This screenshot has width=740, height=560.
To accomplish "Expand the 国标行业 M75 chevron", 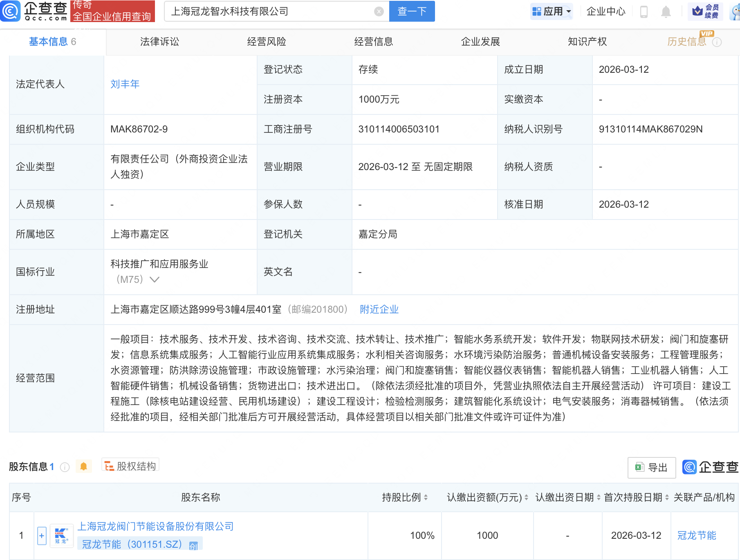I will point(155,280).
